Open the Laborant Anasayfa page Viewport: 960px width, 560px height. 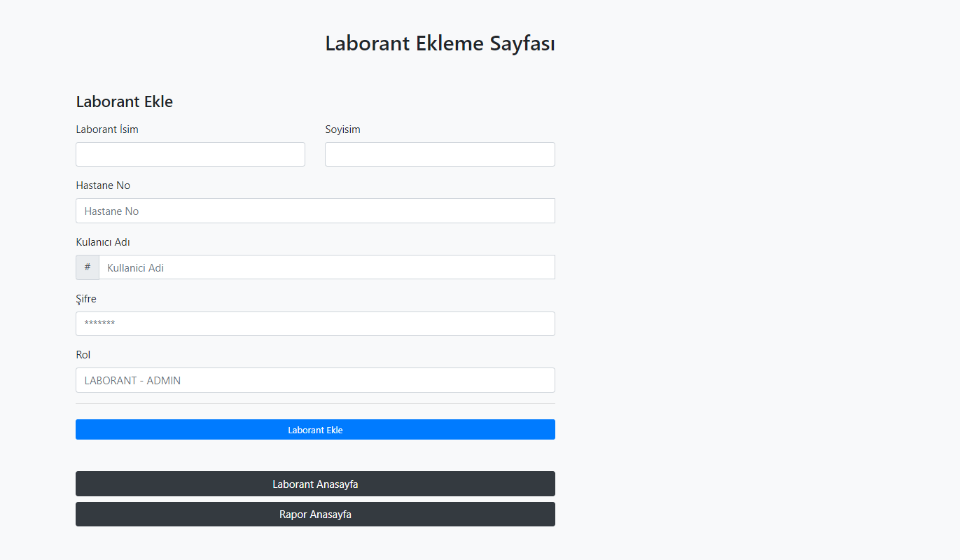314,484
